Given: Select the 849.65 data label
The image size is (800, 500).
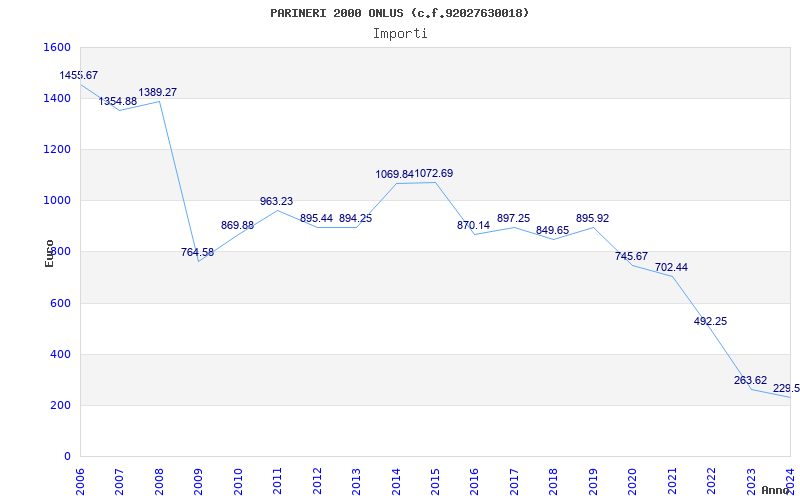Looking at the screenshot, I should [553, 231].
